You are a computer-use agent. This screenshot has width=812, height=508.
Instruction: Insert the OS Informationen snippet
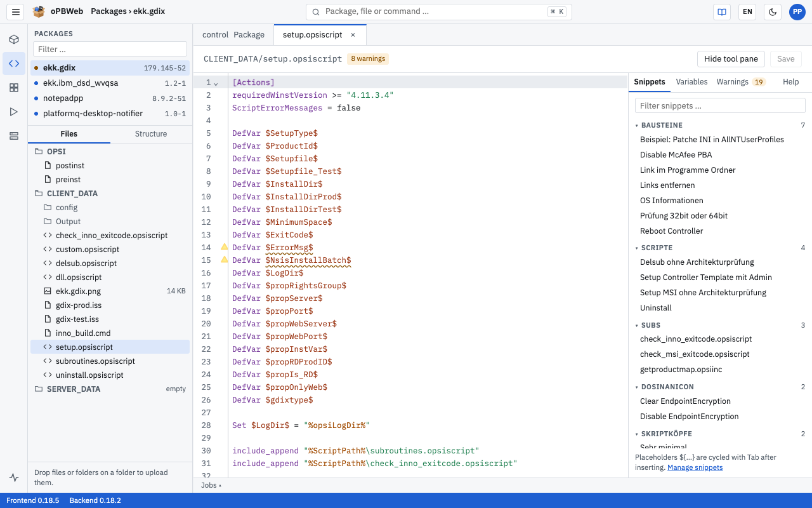(x=720, y=200)
